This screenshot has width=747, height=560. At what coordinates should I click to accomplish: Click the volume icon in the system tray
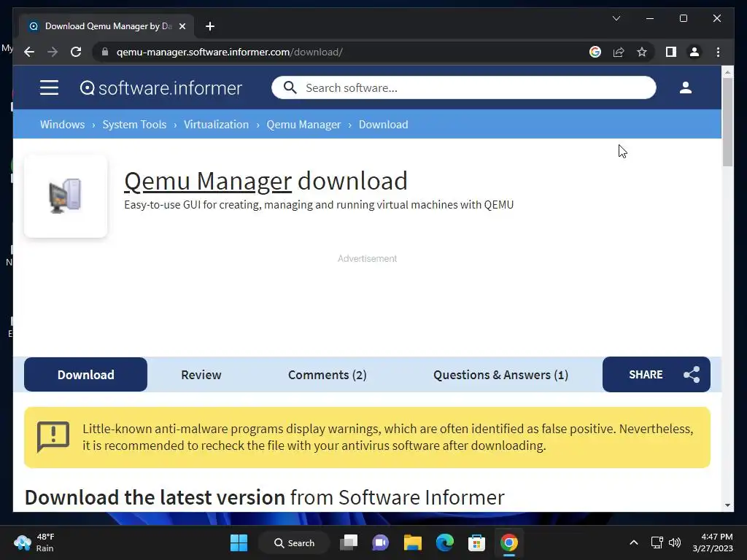point(675,542)
